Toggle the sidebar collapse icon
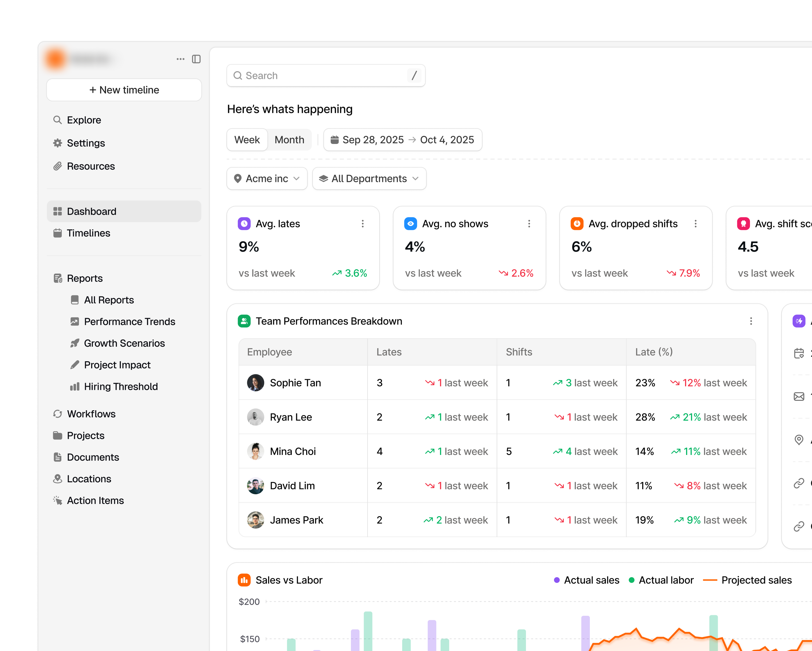Viewport: 812px width, 651px height. (x=196, y=59)
